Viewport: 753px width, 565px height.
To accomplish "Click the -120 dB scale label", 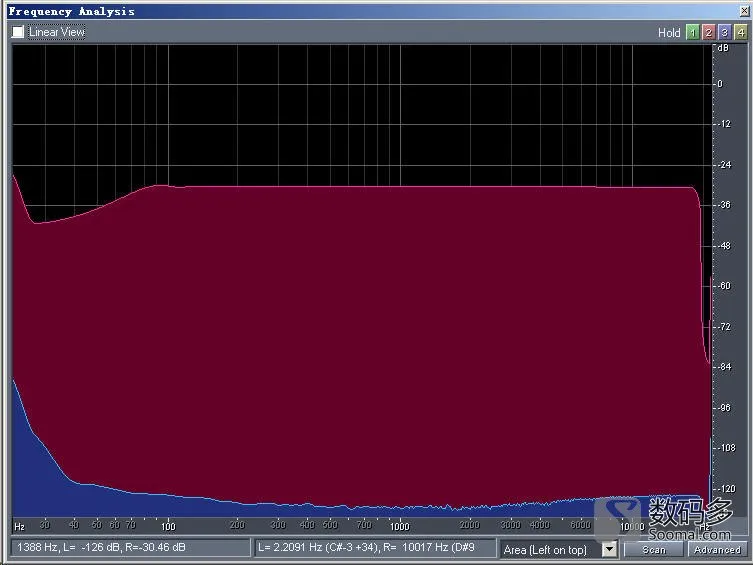I will (727, 489).
